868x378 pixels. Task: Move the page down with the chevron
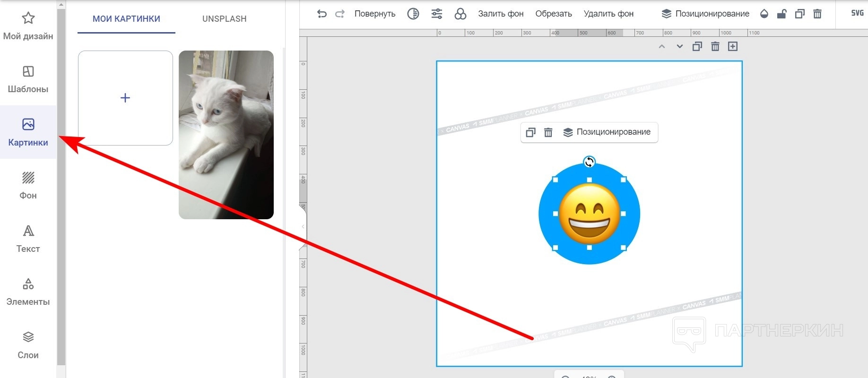tap(679, 46)
